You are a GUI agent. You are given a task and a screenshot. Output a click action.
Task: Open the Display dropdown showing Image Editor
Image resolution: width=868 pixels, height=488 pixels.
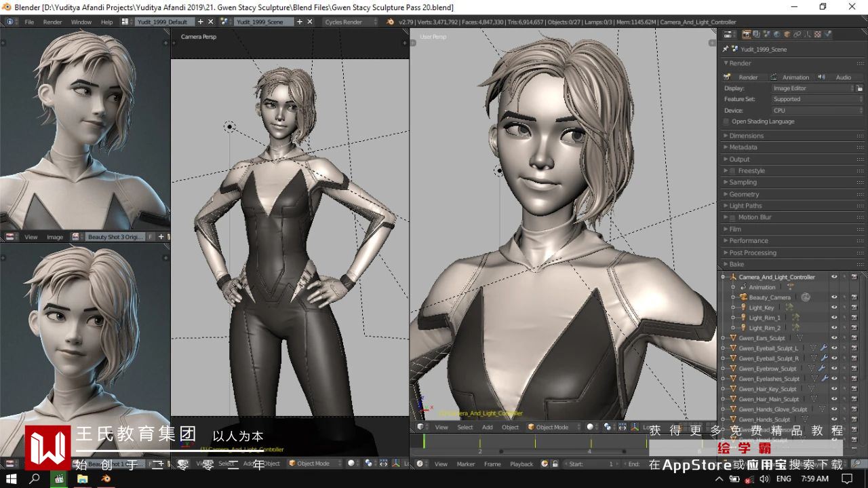click(812, 88)
